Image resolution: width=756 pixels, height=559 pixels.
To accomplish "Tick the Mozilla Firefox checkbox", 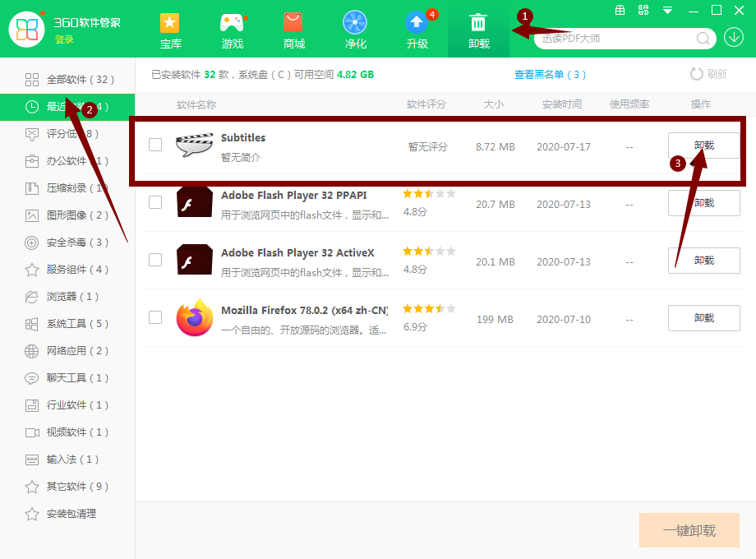I will point(155,317).
